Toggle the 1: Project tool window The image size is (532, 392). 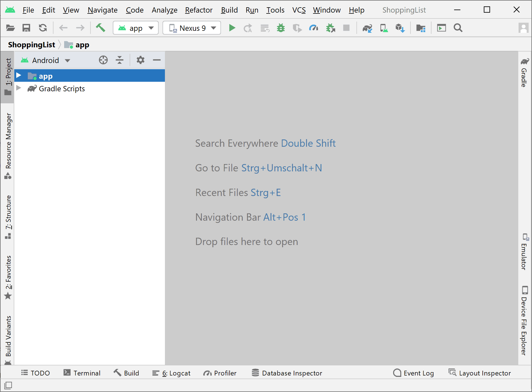point(8,77)
